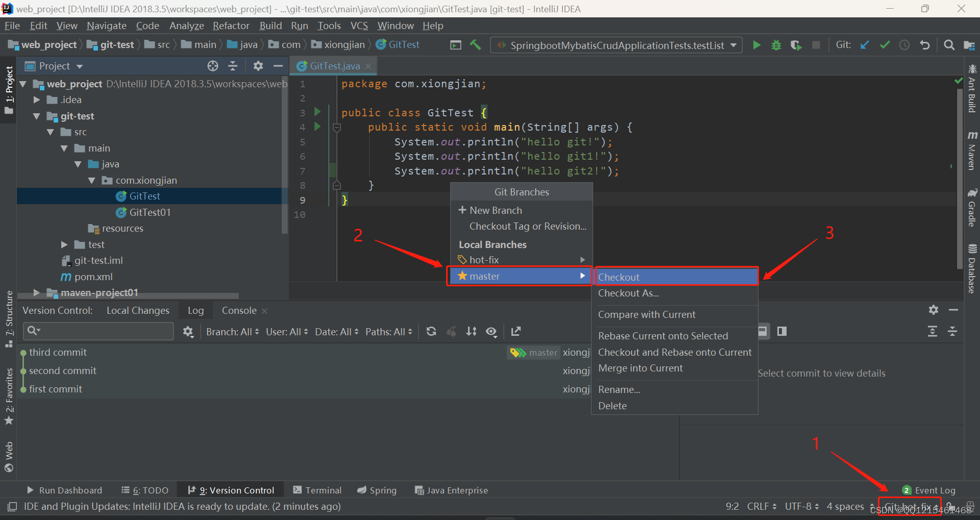Toggle the quick settings eye icon in the log
Viewport: 980px width, 520px height.
(x=491, y=332)
